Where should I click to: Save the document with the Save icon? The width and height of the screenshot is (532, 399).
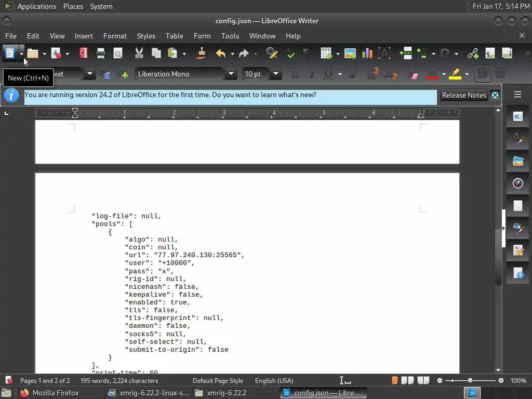point(56,54)
